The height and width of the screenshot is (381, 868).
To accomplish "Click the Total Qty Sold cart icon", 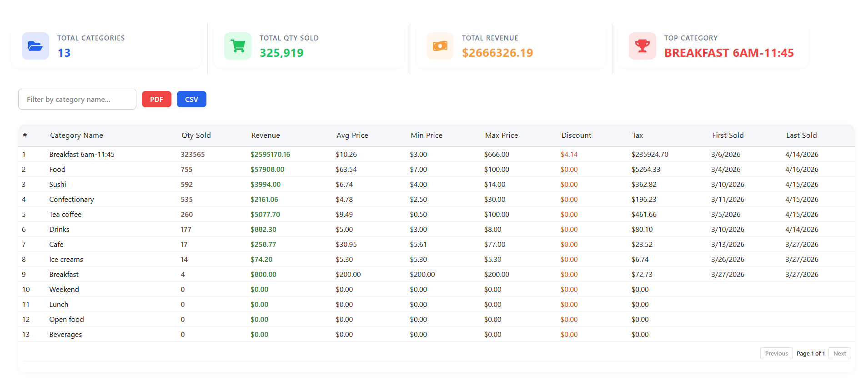I will click(x=238, y=46).
